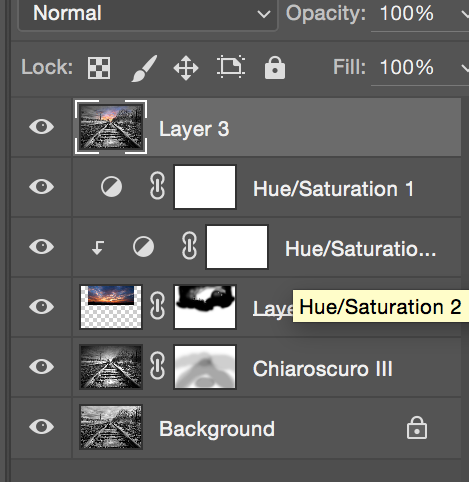
Task: Open the Fill value dropdown arrow
Action: (x=465, y=68)
